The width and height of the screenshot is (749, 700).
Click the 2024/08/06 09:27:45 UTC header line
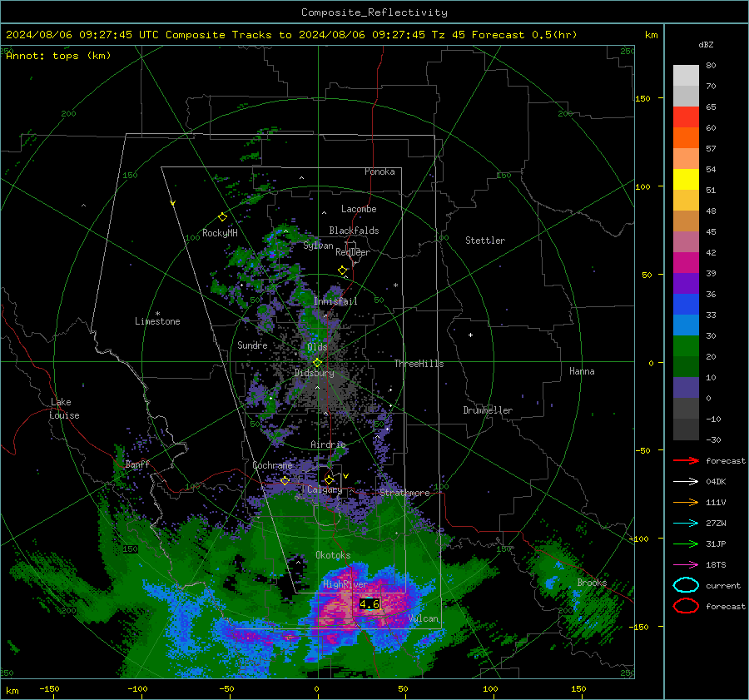pos(291,35)
